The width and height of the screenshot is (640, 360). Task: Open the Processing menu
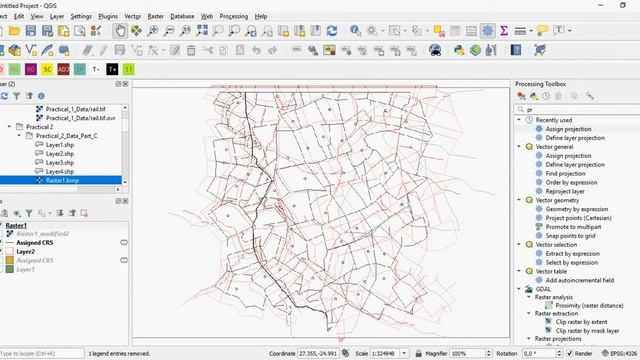[233, 16]
